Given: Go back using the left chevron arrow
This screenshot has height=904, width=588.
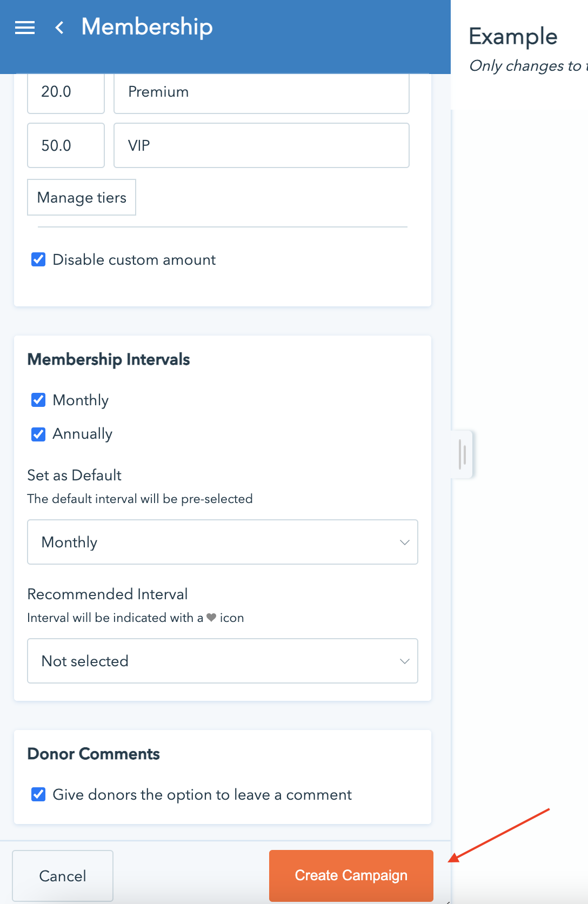Looking at the screenshot, I should pyautogui.click(x=59, y=28).
